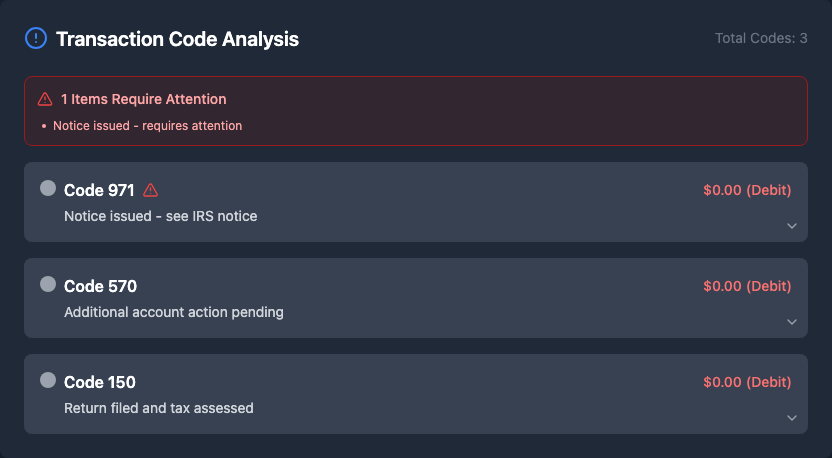Screen dimensions: 832x458
Task: Select the gray status circle for Code 971
Action: [x=47, y=188]
